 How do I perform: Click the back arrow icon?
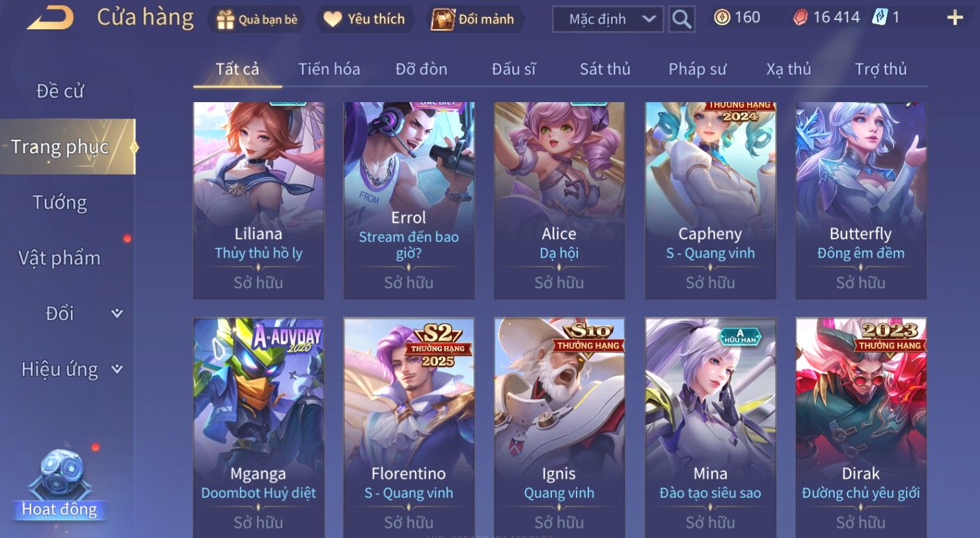(x=49, y=18)
